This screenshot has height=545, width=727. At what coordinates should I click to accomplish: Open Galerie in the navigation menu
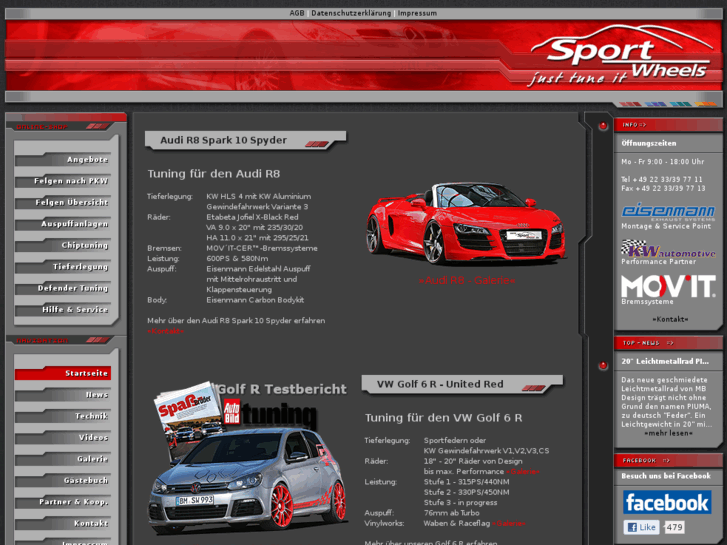(63, 459)
